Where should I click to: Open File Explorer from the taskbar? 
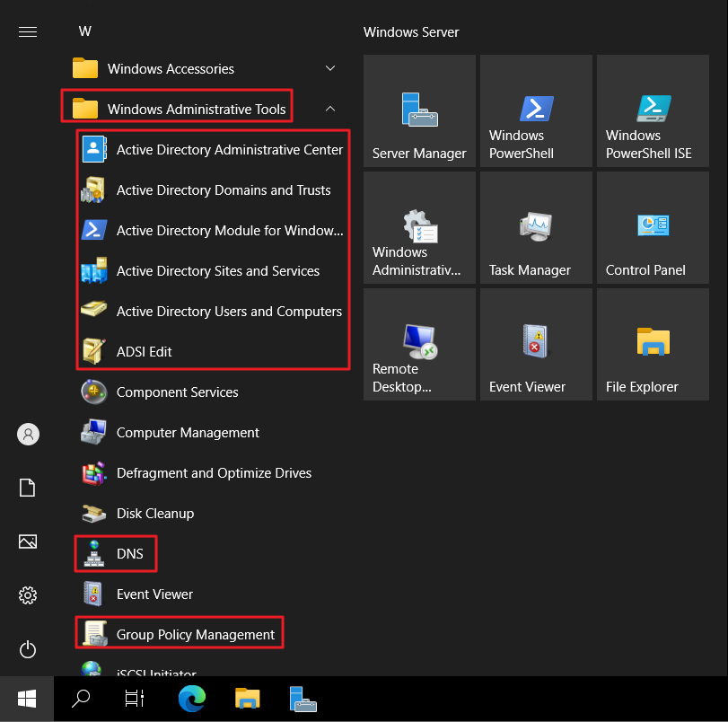coord(247,699)
